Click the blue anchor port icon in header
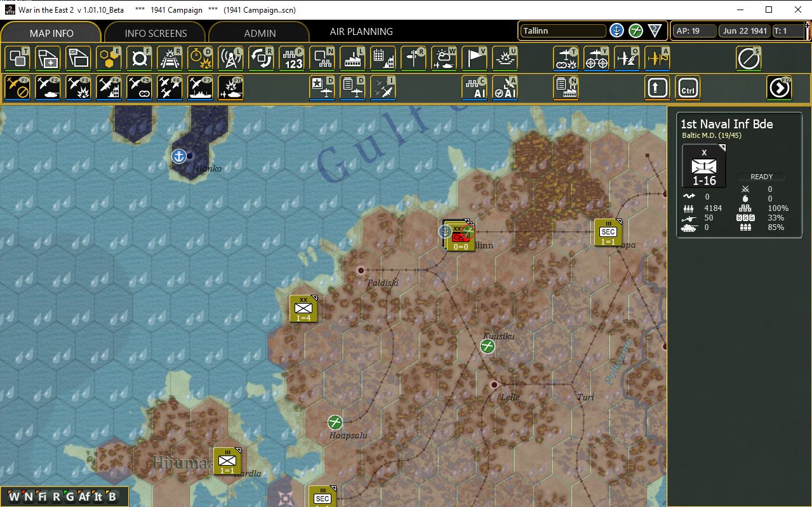 point(616,30)
